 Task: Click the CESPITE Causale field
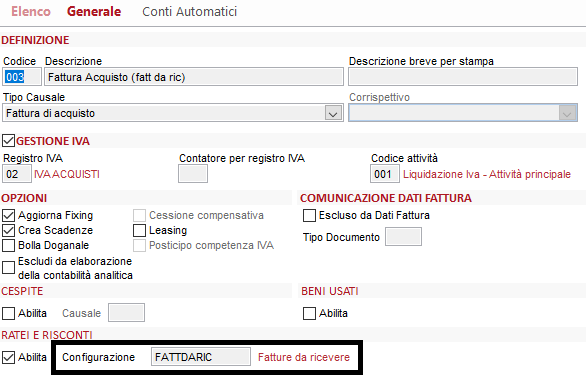(126, 313)
